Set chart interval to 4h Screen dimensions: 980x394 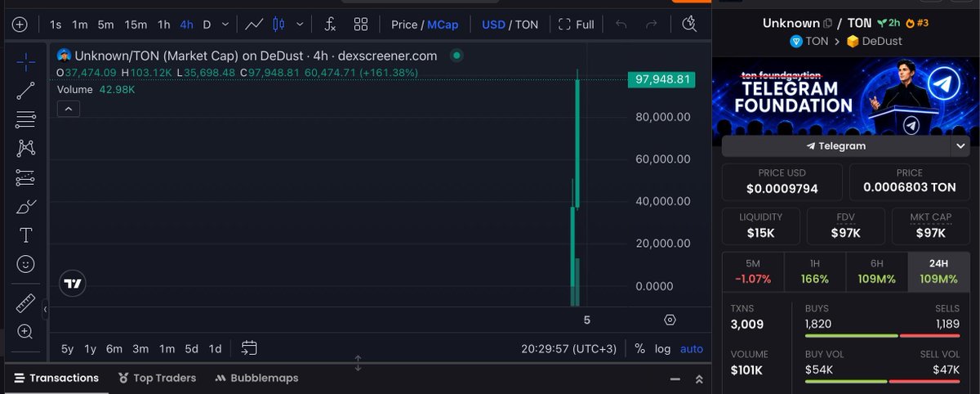coord(186,25)
